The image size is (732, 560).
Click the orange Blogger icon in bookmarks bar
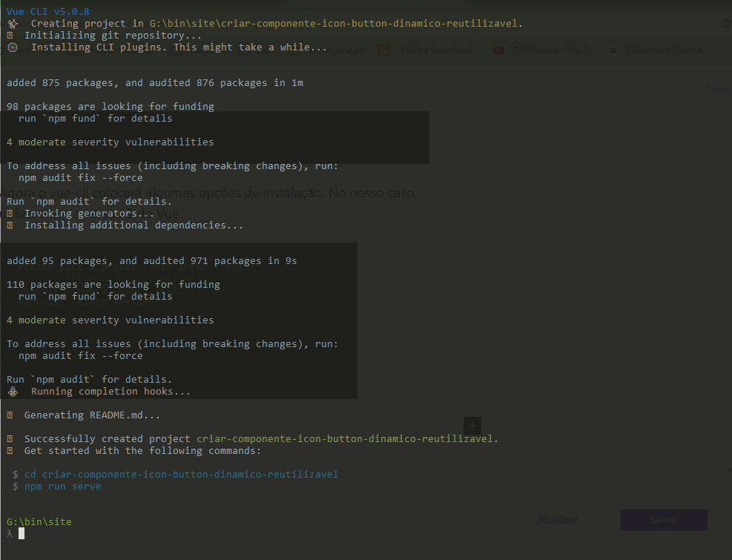pos(383,50)
